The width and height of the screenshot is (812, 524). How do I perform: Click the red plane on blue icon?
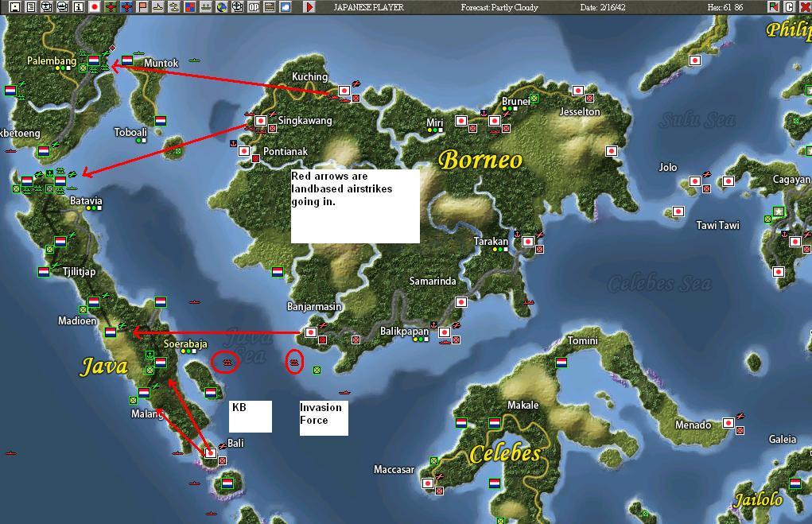click(x=126, y=6)
